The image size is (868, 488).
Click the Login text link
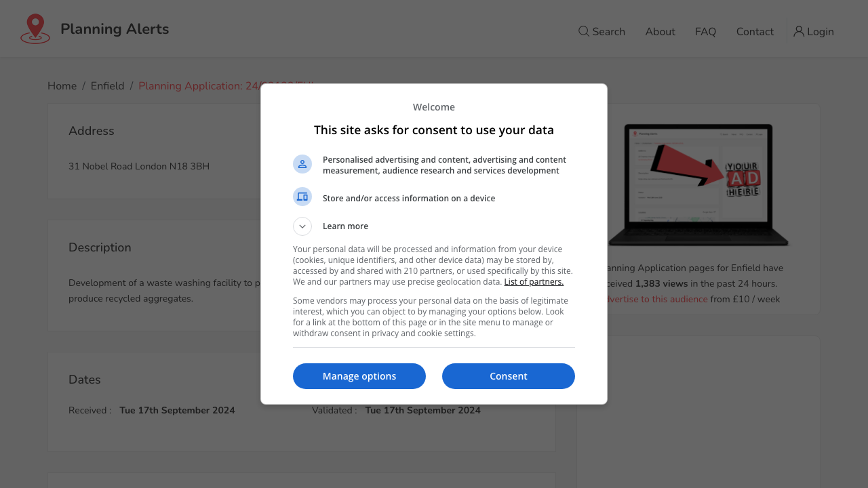[x=821, y=32]
